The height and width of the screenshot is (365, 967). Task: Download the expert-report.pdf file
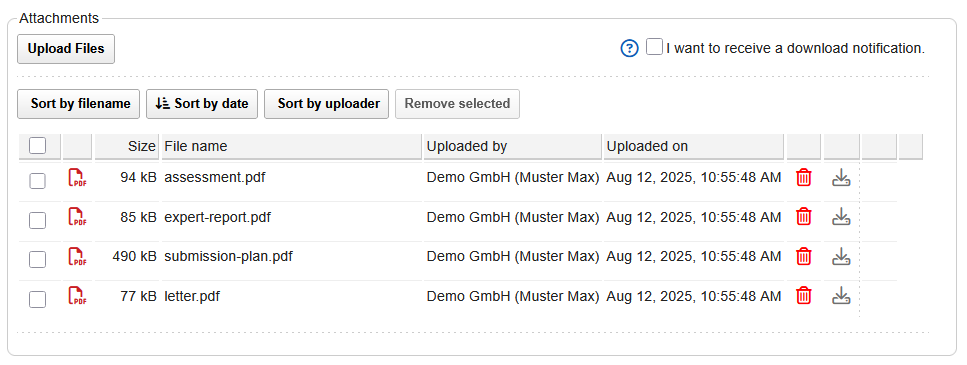[x=841, y=217]
